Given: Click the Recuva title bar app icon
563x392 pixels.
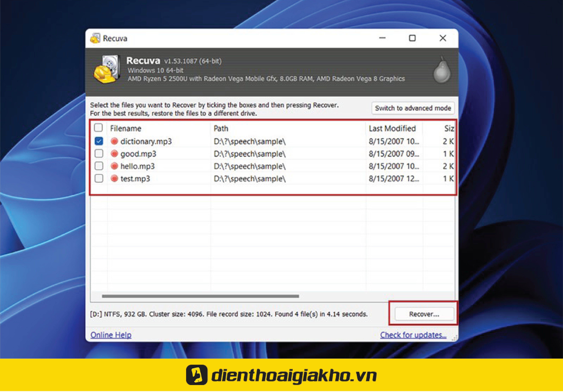Looking at the screenshot, I should pos(95,38).
